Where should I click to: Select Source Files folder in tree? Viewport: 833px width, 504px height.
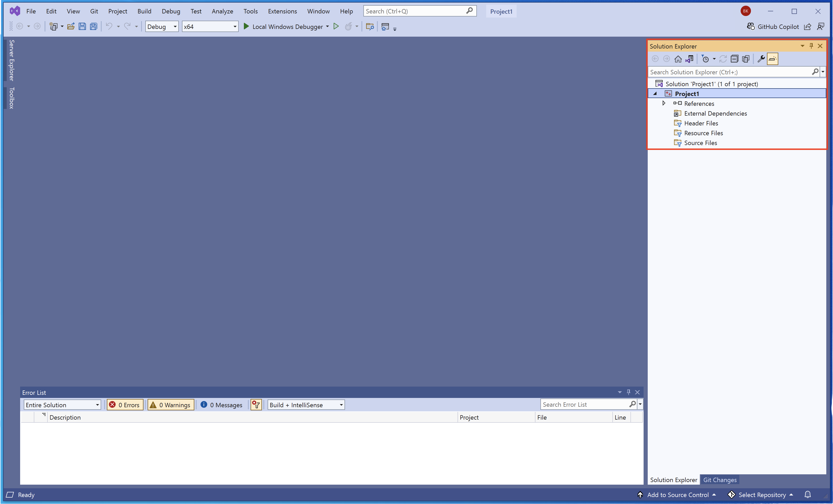(x=700, y=143)
